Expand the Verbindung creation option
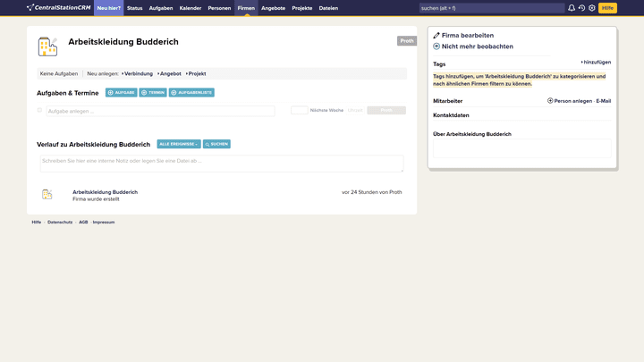 137,73
